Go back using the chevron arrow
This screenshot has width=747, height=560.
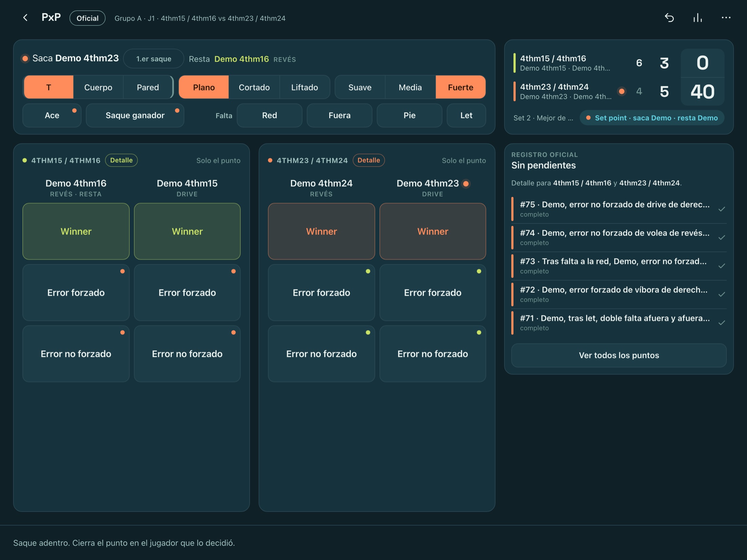coord(25,18)
